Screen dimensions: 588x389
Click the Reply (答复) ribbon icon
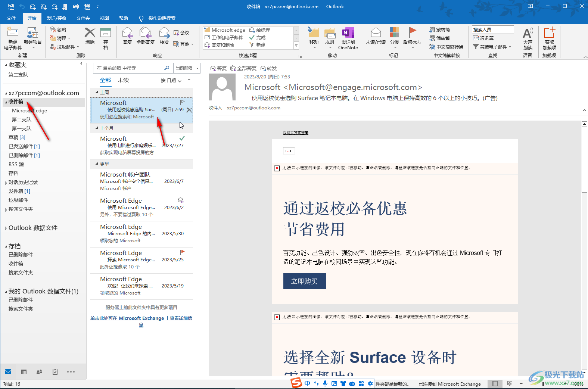point(127,34)
